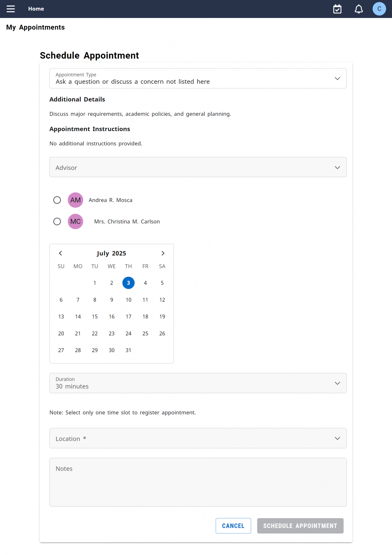Viewport: 392px width, 555px height.
Task: Open My Appointments
Action: [x=35, y=27]
